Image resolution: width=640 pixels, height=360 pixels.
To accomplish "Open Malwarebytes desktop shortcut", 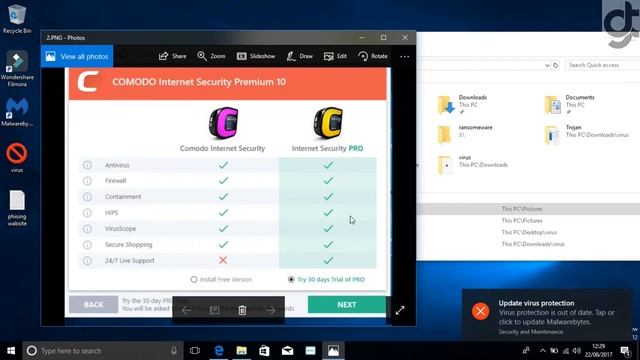I will (x=17, y=111).
